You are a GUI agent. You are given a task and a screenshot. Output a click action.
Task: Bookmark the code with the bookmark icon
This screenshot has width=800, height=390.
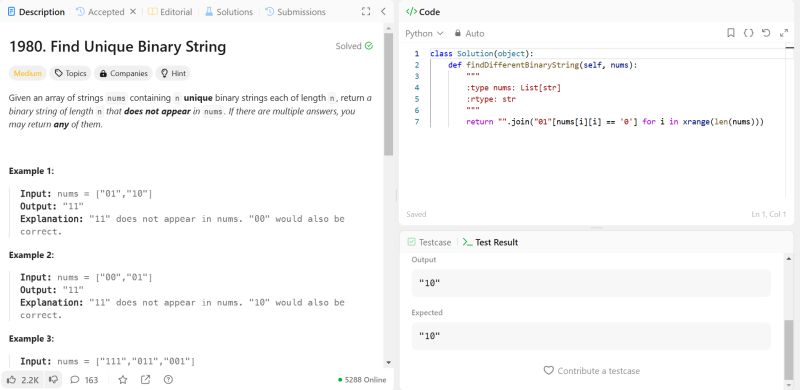(731, 33)
